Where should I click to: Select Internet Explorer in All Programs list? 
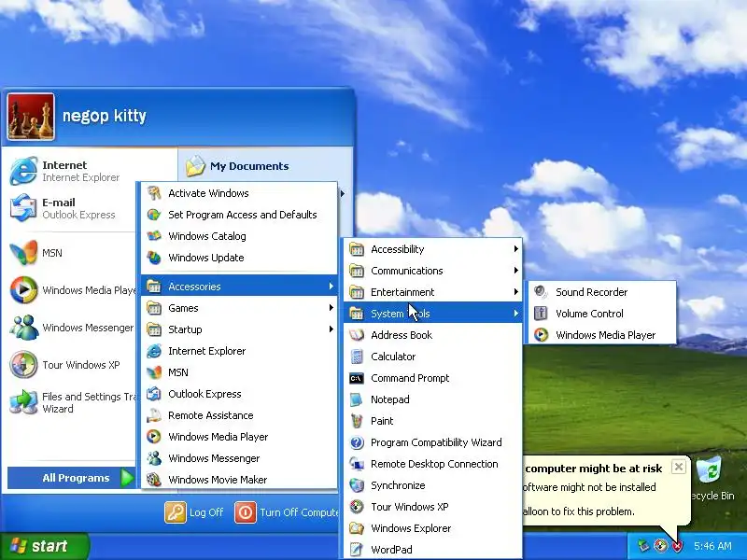click(239, 351)
